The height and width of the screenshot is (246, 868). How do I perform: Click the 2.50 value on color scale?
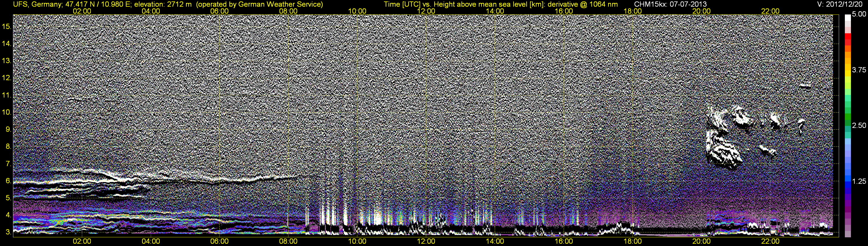click(859, 125)
